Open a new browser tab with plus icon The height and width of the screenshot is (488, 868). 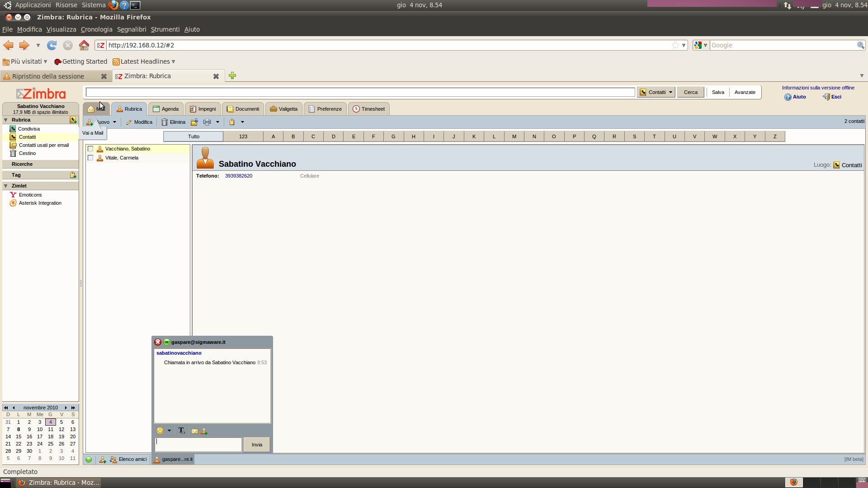point(232,76)
